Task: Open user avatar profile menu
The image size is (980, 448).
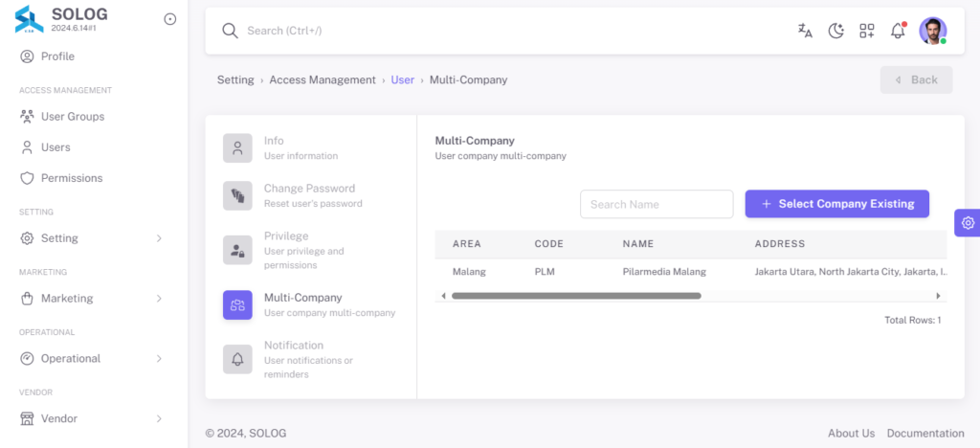Action: click(x=932, y=31)
